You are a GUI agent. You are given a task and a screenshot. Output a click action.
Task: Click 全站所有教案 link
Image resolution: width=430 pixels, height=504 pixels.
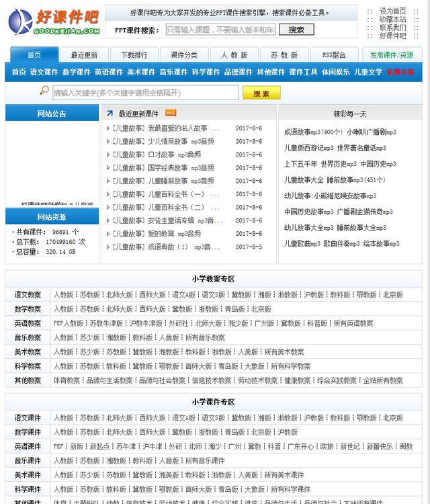point(383,380)
